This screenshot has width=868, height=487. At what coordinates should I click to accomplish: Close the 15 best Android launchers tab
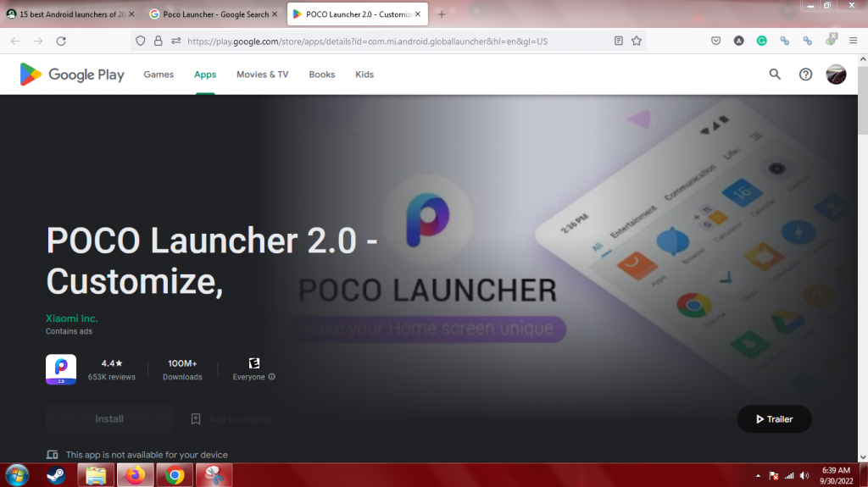[131, 14]
